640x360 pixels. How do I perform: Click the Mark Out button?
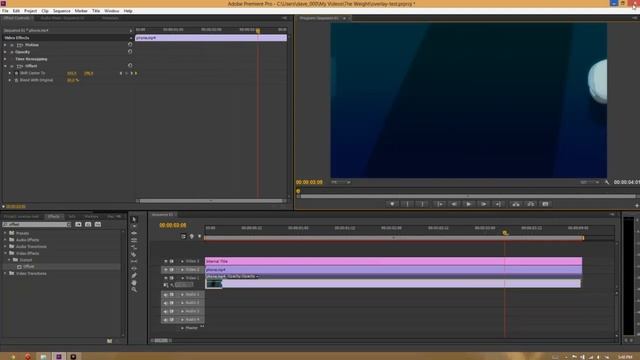[422, 204]
